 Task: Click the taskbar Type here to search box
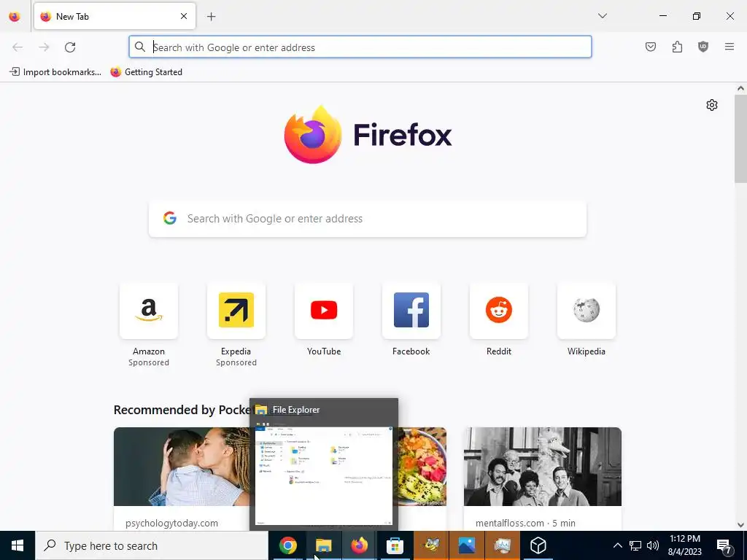152,545
